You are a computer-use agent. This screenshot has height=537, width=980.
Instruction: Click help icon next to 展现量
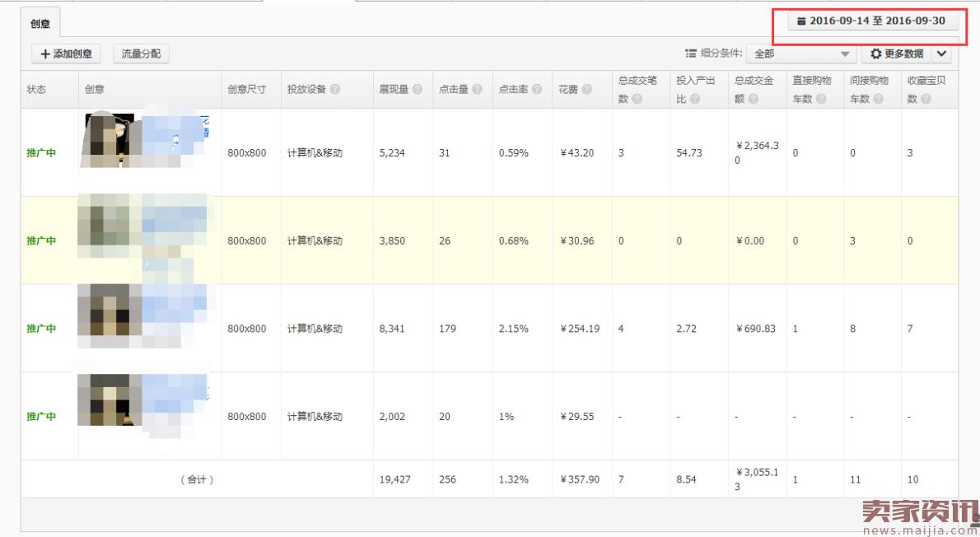pyautogui.click(x=418, y=90)
